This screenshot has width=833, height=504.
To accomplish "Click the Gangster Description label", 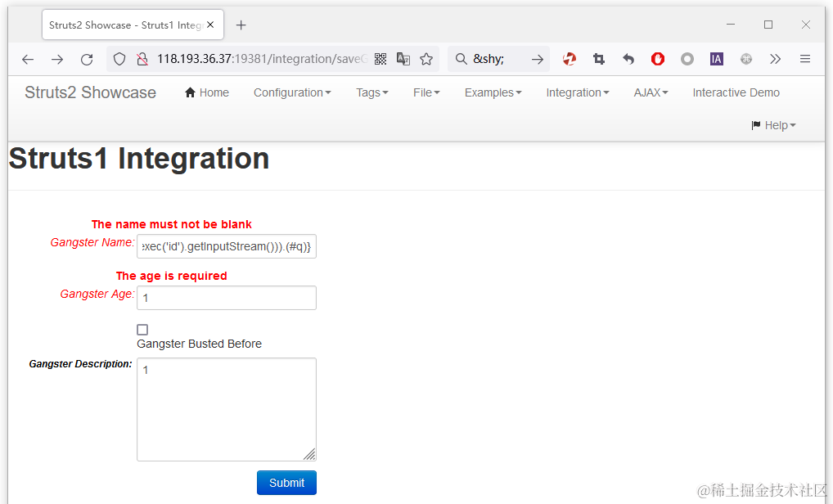I will click(80, 364).
